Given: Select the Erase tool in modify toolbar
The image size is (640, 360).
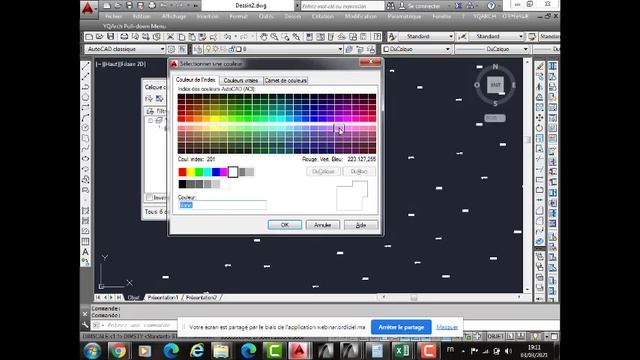Looking at the screenshot, I should coord(540,66).
